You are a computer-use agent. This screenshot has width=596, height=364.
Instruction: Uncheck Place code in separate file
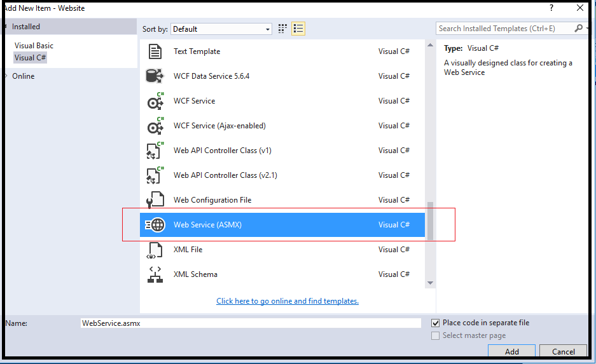(x=436, y=323)
